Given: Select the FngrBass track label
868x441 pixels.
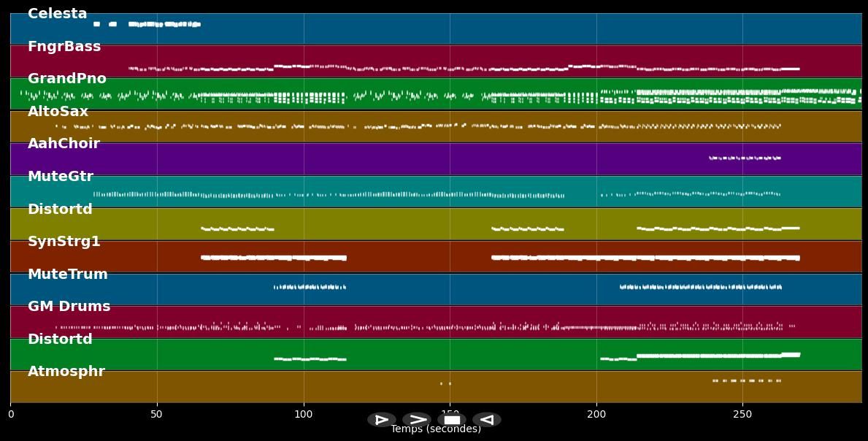Looking at the screenshot, I should point(64,47).
